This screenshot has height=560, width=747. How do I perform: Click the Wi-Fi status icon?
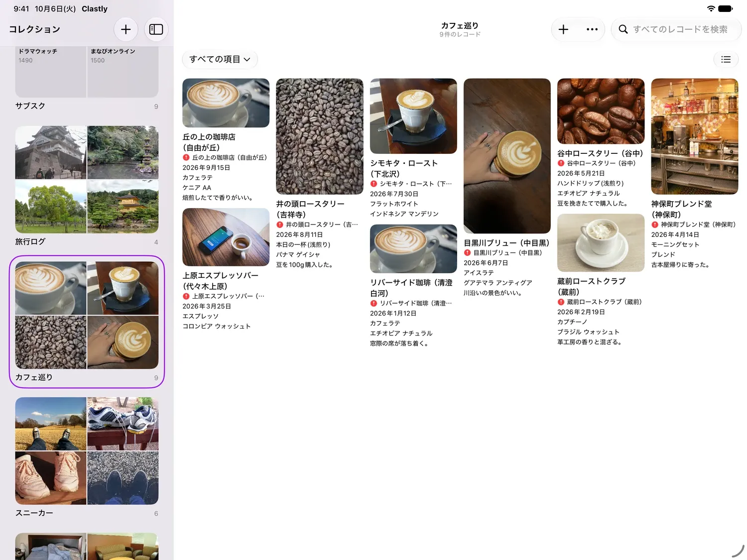coord(711,8)
